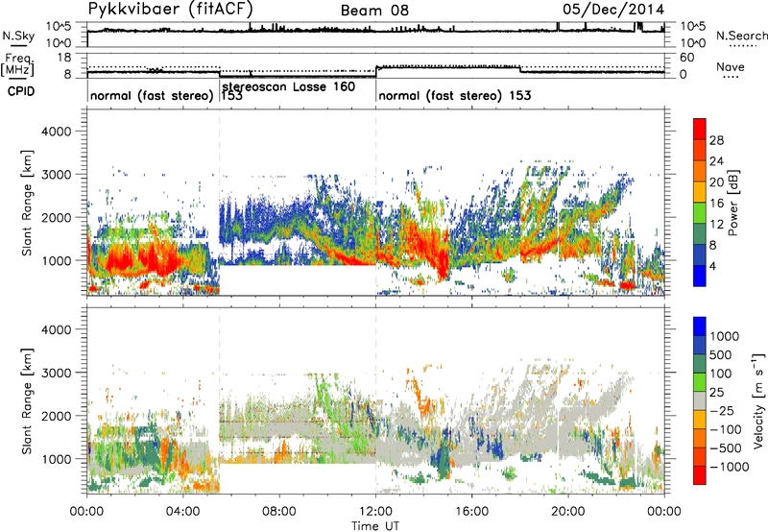Click the '20:00' time axis label
Screen dimensions: 768x532
568,512
